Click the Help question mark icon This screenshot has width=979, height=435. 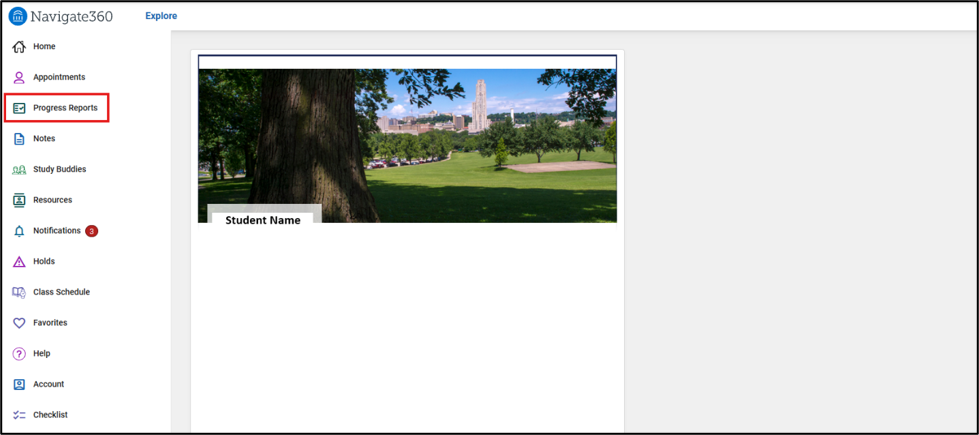click(x=19, y=353)
